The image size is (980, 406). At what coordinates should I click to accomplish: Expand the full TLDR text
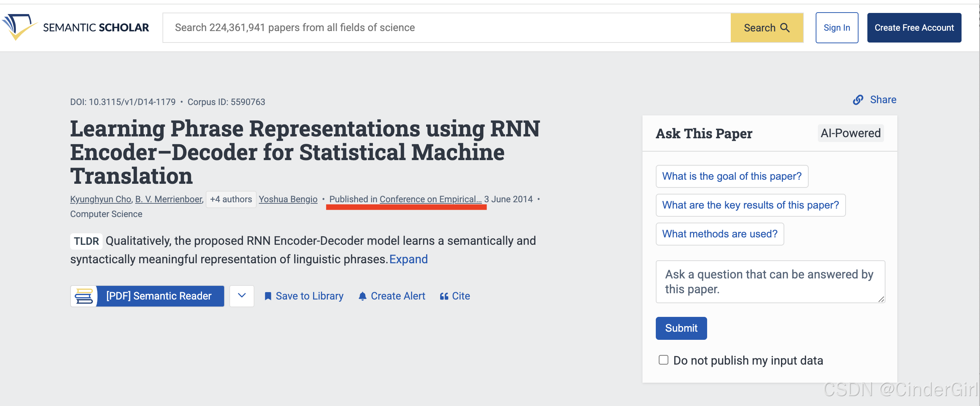408,259
